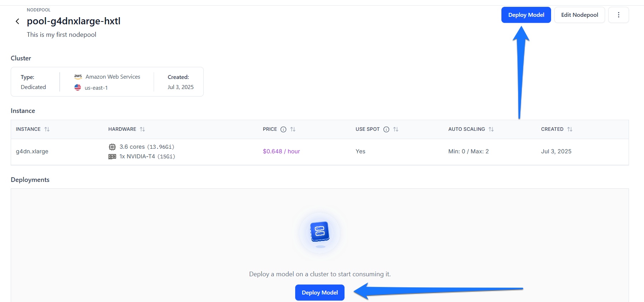644x302 pixels.
Task: Click the $0.648 / hour price
Action: click(x=281, y=152)
